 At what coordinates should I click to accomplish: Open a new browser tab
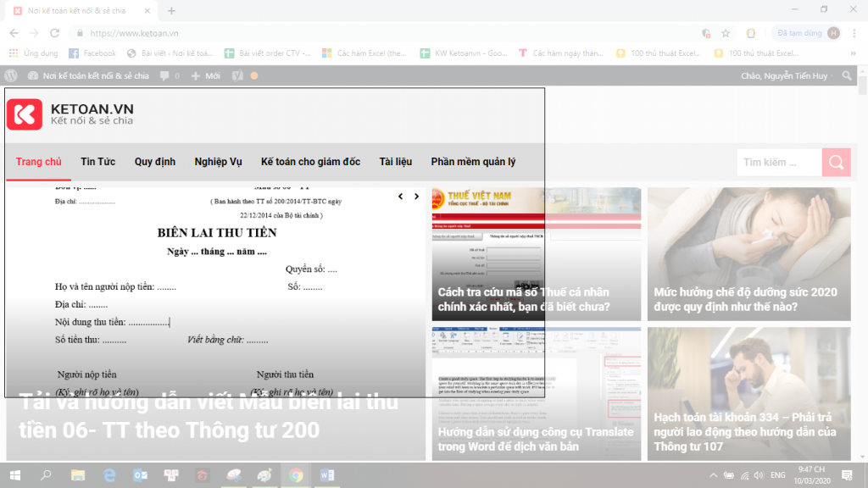pos(171,10)
